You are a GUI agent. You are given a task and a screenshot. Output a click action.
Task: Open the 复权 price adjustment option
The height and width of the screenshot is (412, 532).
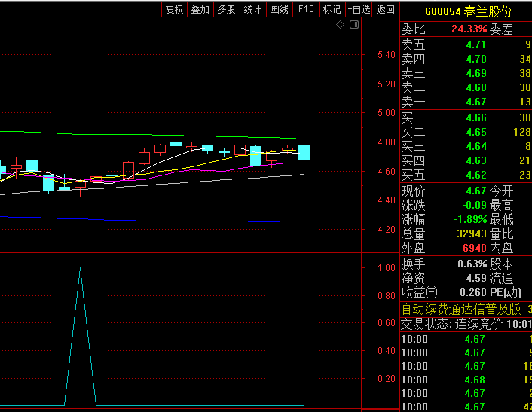(174, 9)
